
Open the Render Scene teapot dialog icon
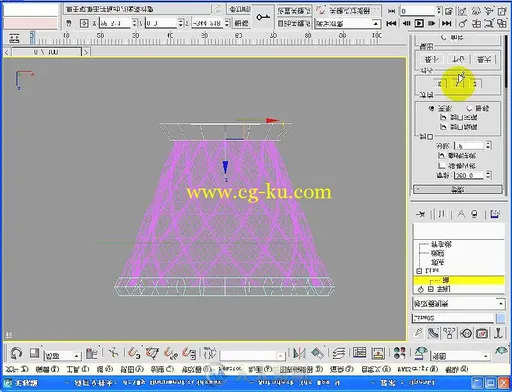coord(421,353)
